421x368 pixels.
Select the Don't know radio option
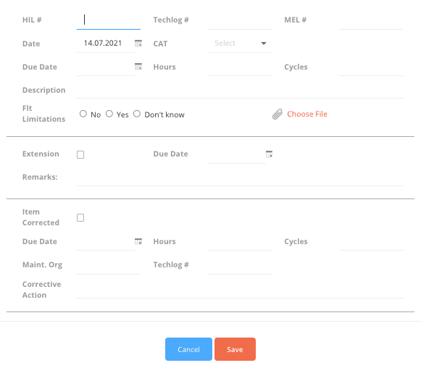pos(137,114)
